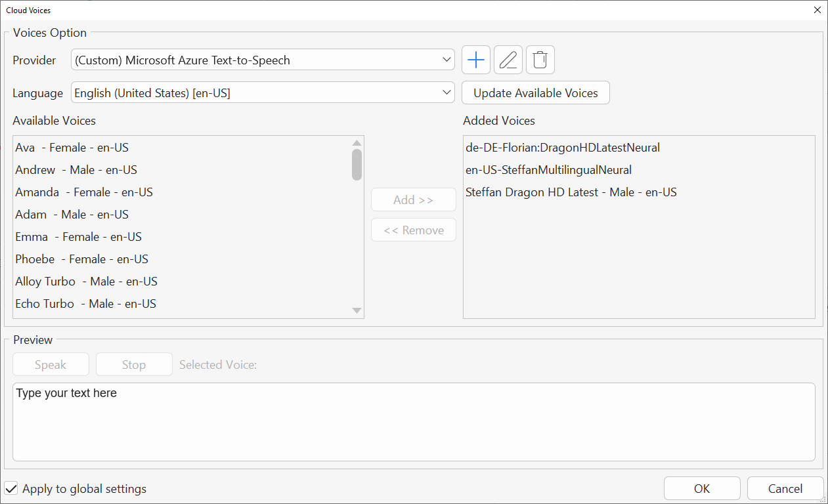828x504 pixels.
Task: Toggle Apply to global settings checkbox
Action: pos(11,489)
